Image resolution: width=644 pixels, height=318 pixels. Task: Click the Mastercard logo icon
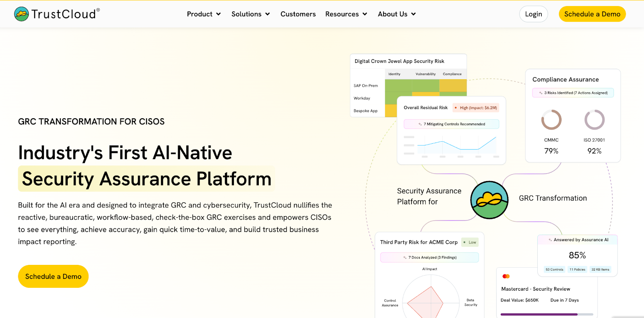click(x=506, y=276)
